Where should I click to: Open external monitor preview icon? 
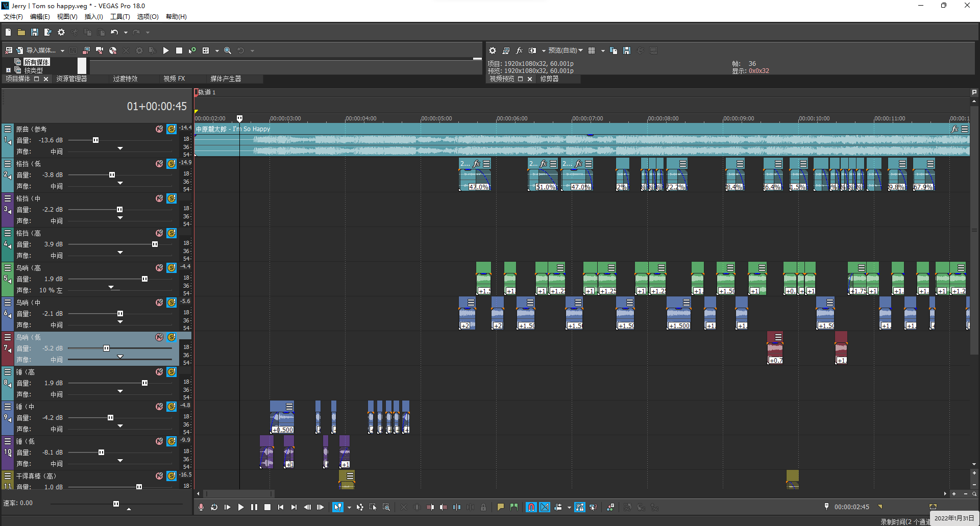click(x=506, y=51)
